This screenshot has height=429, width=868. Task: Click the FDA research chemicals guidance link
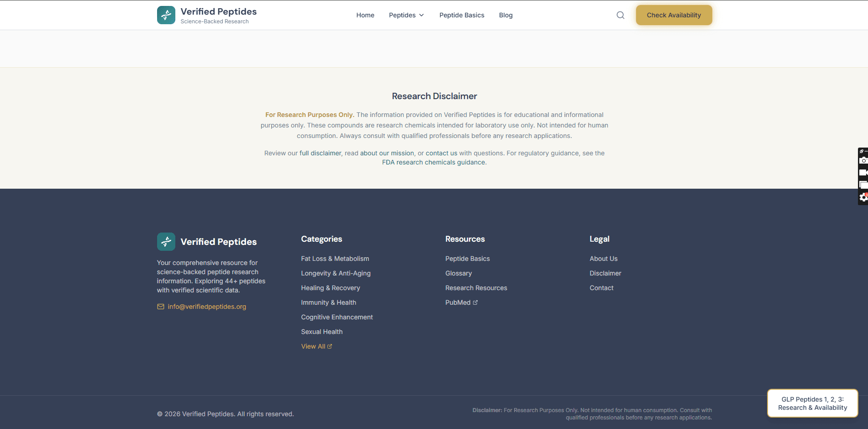pyautogui.click(x=433, y=162)
